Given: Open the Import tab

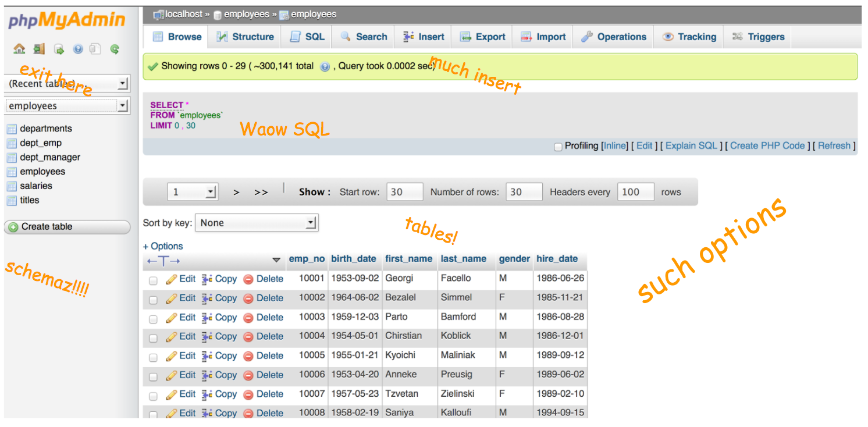Looking at the screenshot, I should click(543, 37).
